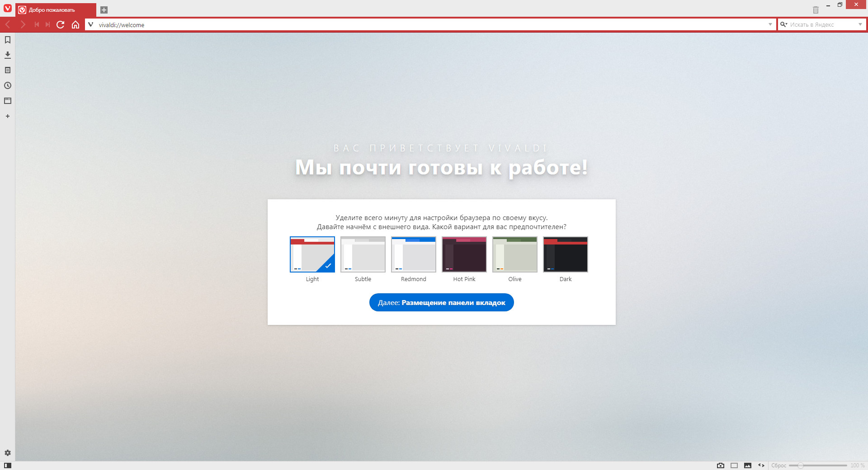Click the fast forward navigation button
The width and height of the screenshot is (868, 470).
pos(47,24)
